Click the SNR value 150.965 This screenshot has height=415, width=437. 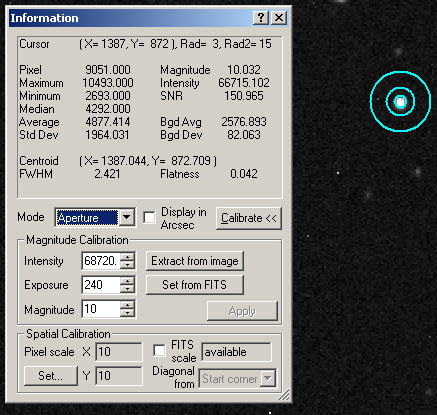(244, 96)
